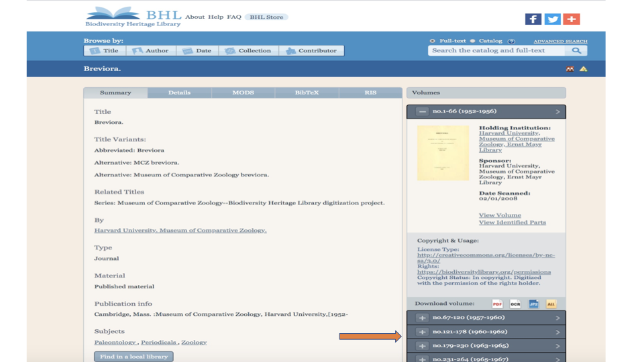Expand volume no.231-264 (1965-1967)
This screenshot has width=644, height=362.
pos(422,359)
